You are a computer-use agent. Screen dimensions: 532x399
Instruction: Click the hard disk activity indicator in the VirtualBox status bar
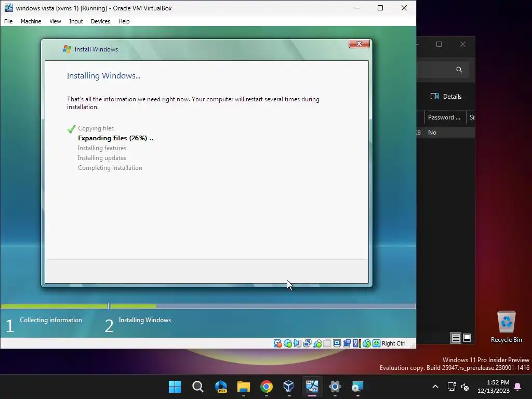(277, 343)
